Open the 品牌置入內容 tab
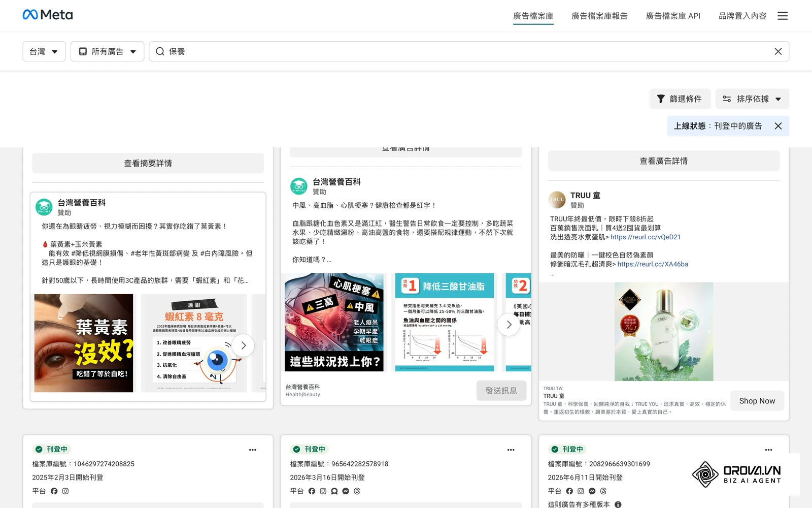This screenshot has width=812, height=508. tap(742, 16)
